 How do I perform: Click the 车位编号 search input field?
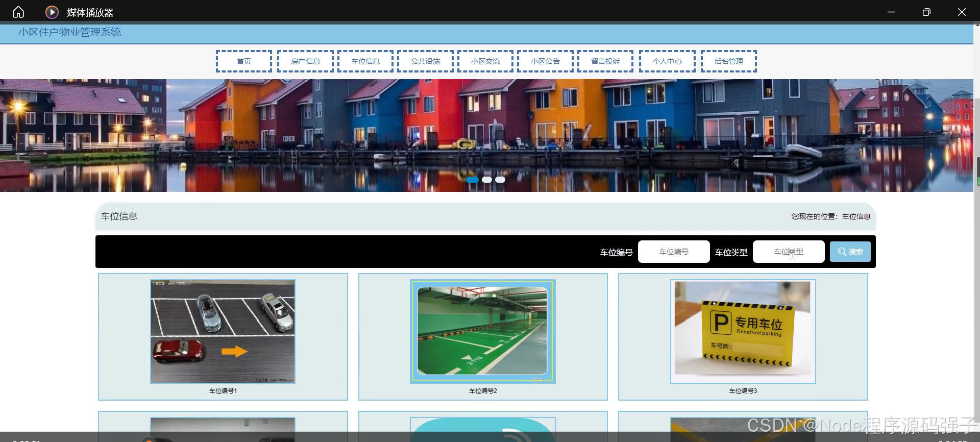pyautogui.click(x=674, y=252)
